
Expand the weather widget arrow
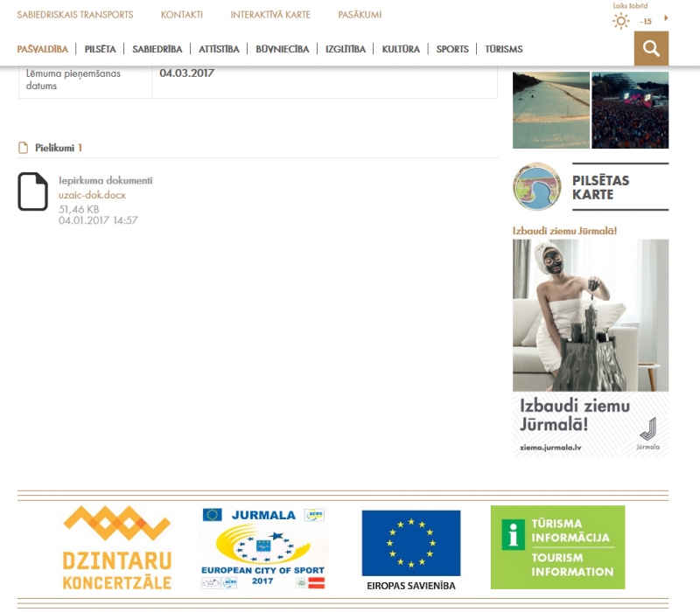666,18
